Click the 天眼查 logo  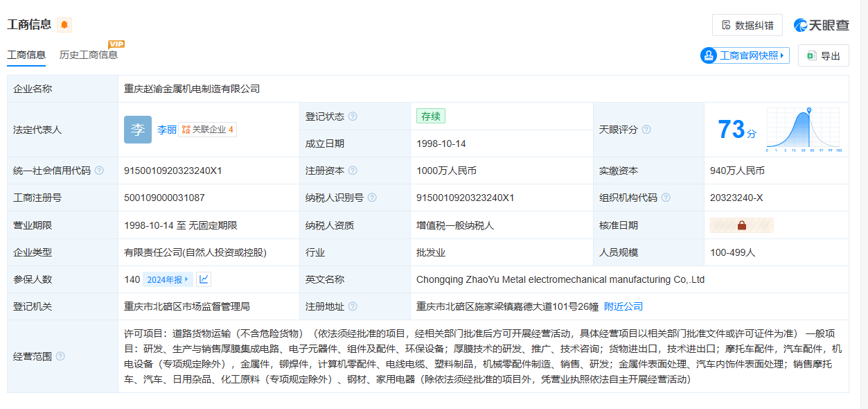pyautogui.click(x=822, y=25)
